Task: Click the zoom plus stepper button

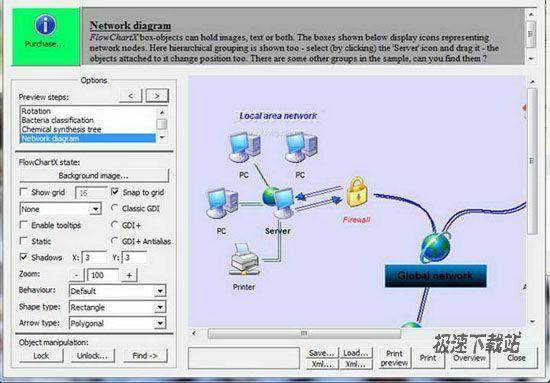Action: click(x=129, y=275)
